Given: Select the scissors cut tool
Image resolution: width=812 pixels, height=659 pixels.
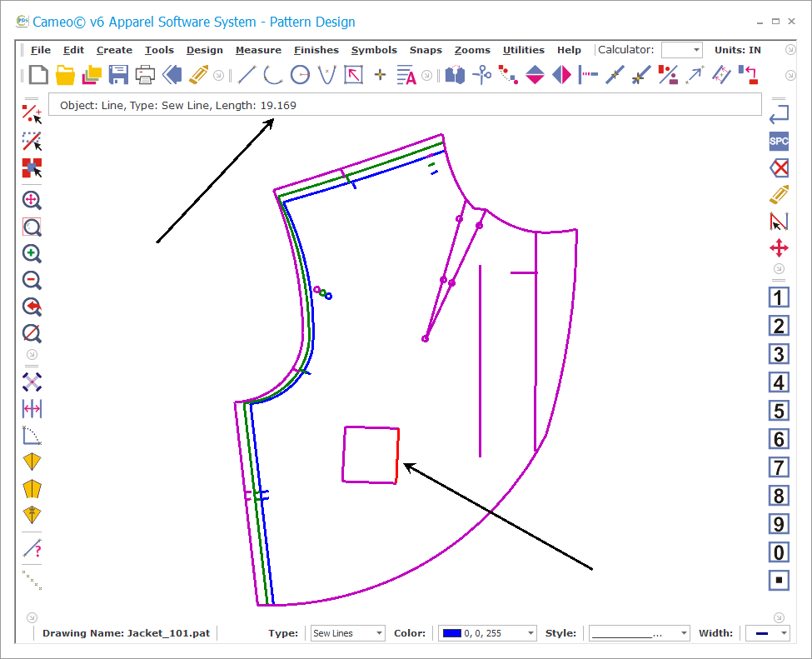Looking at the screenshot, I should pyautogui.click(x=482, y=75).
